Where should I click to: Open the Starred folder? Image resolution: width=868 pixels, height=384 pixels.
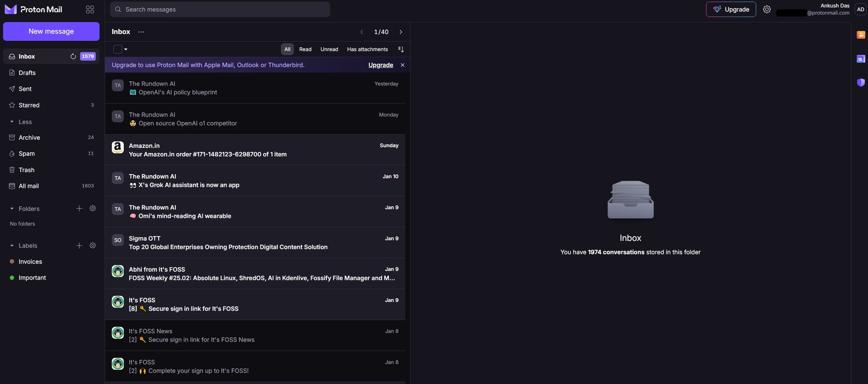pos(51,105)
